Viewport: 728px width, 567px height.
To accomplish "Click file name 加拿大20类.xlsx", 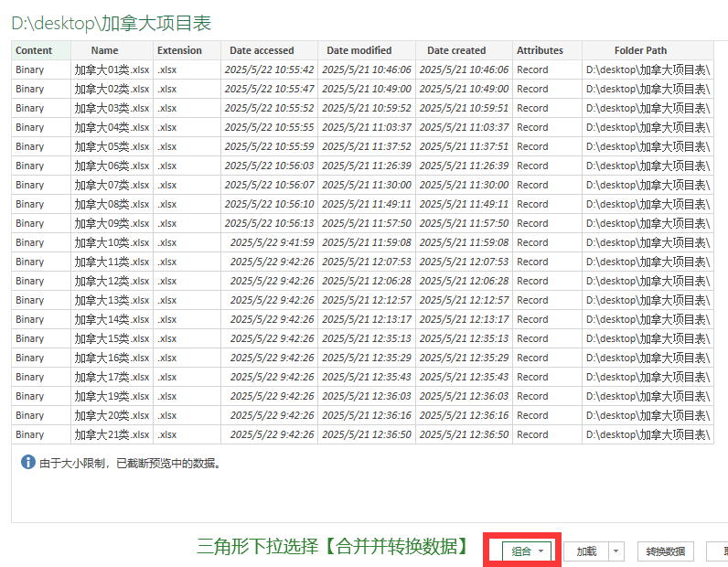I will coord(112,415).
